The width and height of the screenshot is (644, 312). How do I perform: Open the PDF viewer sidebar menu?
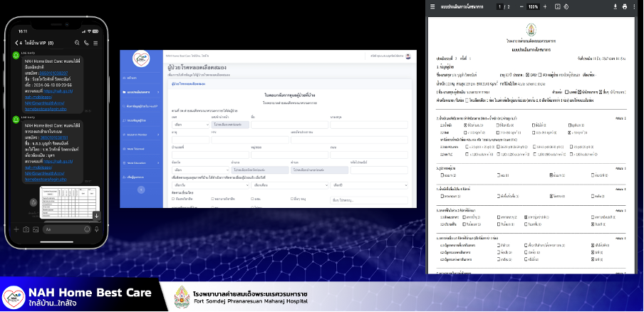click(x=432, y=6)
